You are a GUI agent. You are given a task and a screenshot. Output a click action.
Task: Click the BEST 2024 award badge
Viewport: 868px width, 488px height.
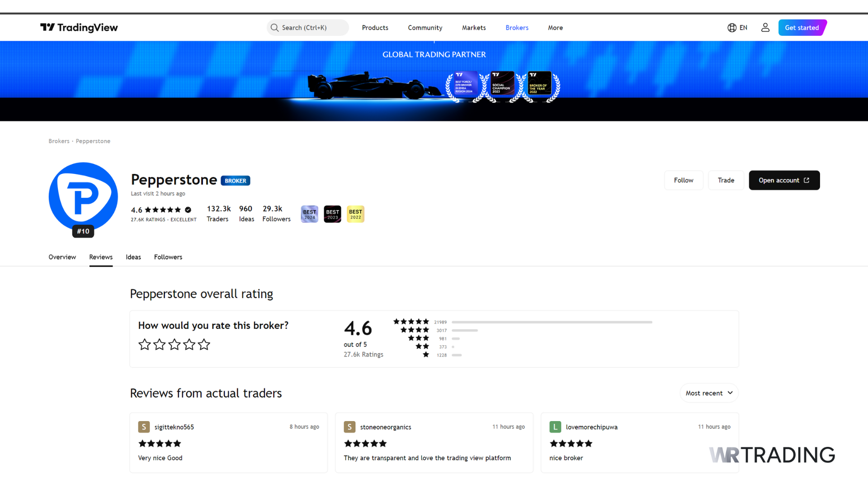coord(310,214)
